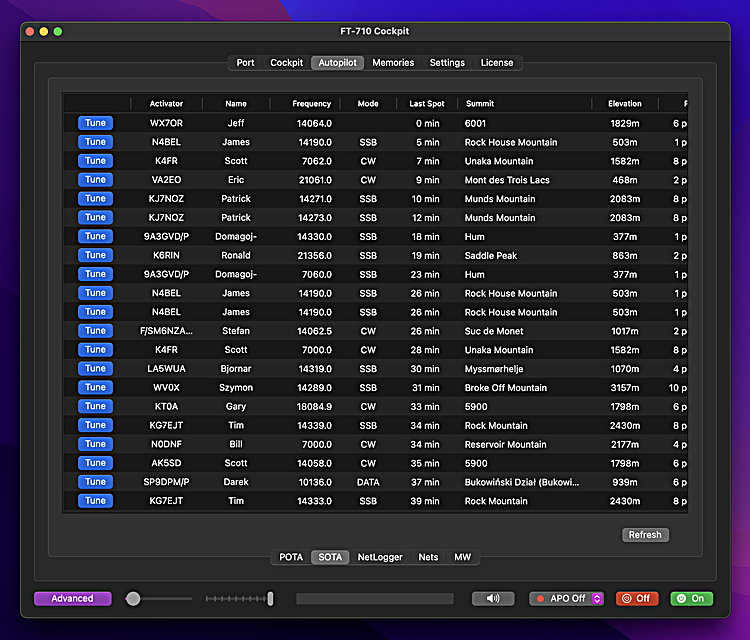Tune to F/SM6NZA on 14062.5

[x=95, y=331]
